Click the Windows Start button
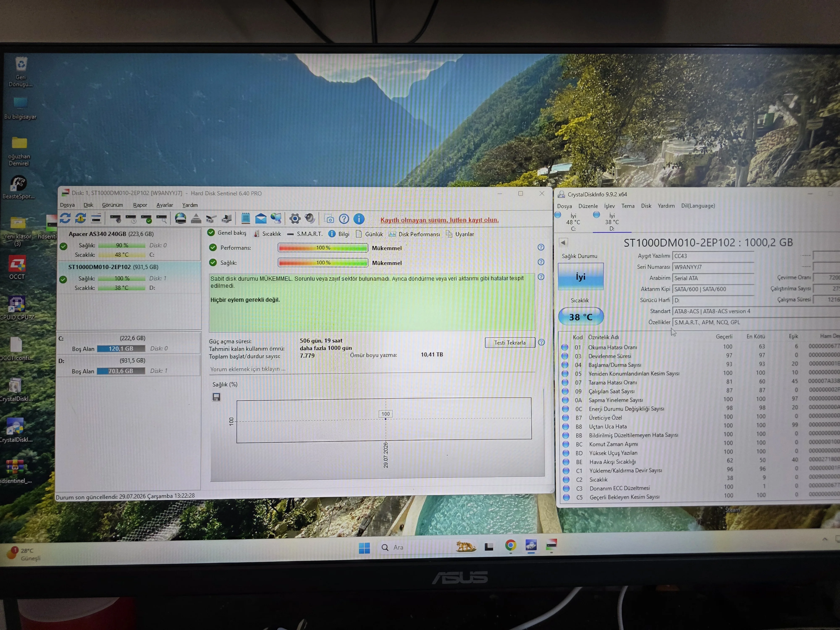 click(365, 548)
